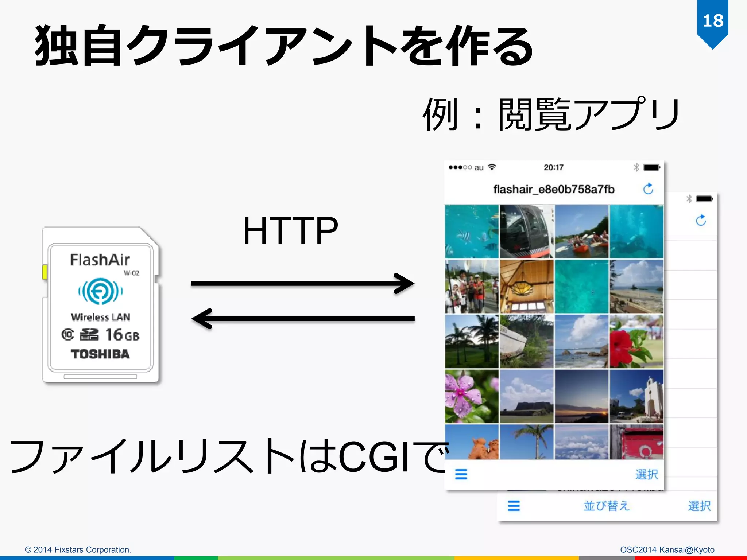Click the HTTP label
Viewport: 747px width, 560px height.
(291, 230)
